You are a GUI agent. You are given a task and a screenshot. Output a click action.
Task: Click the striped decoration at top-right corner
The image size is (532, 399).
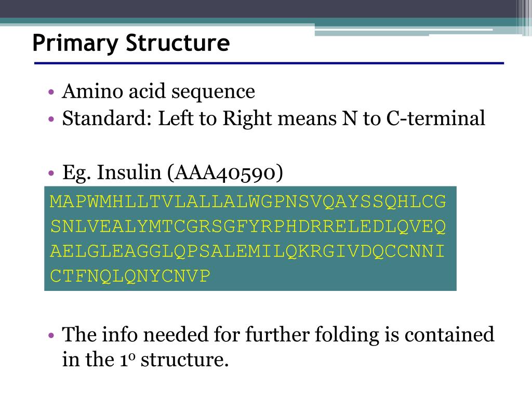tap(524, 18)
